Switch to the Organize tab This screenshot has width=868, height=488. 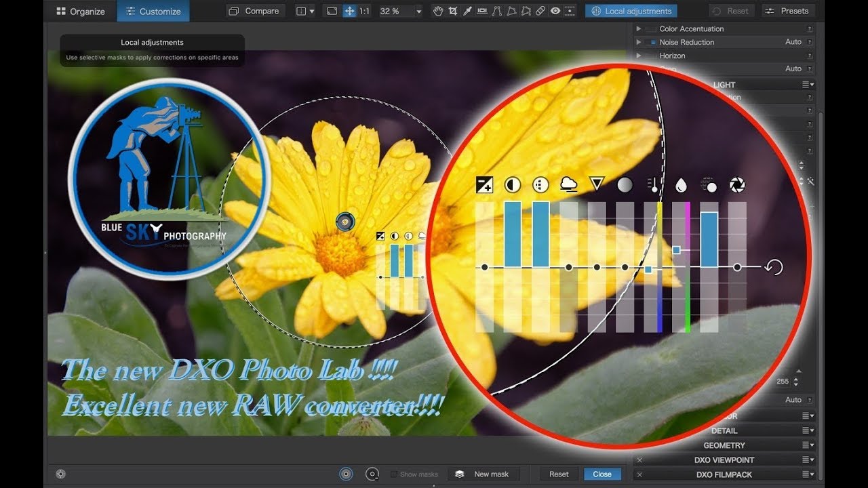pos(81,11)
